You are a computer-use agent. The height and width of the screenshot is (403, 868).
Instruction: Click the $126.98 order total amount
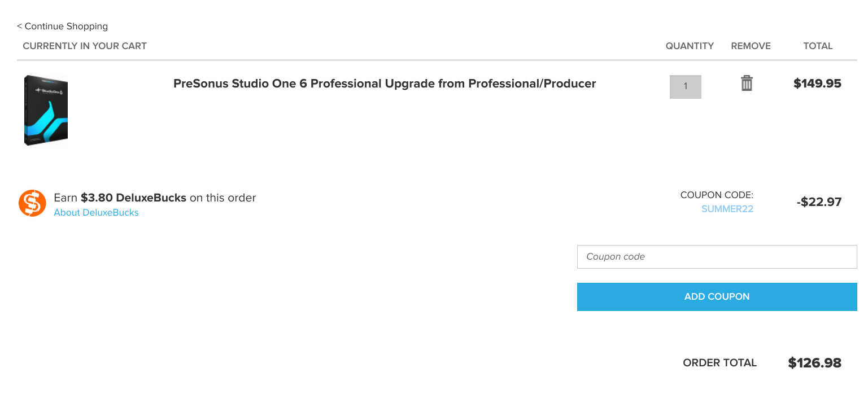[814, 363]
